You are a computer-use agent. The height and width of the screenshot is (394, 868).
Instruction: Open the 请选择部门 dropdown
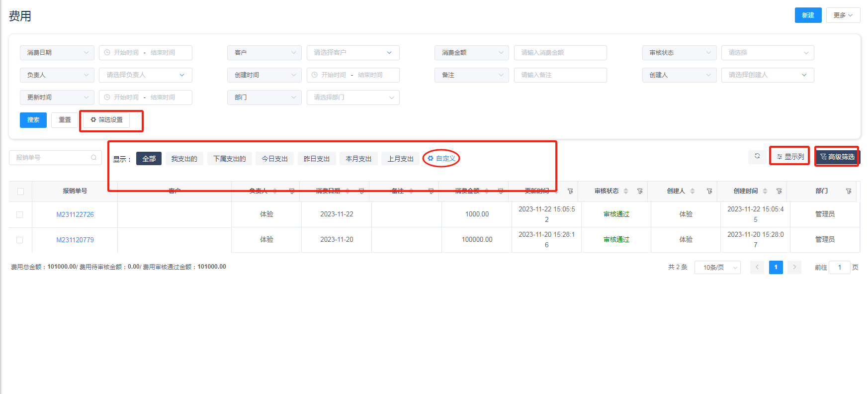point(353,98)
